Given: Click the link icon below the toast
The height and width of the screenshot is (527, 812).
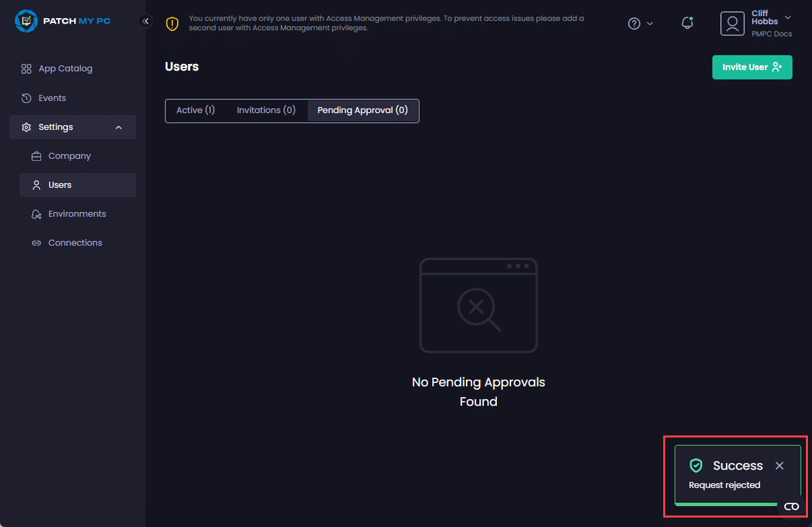Looking at the screenshot, I should (x=791, y=507).
